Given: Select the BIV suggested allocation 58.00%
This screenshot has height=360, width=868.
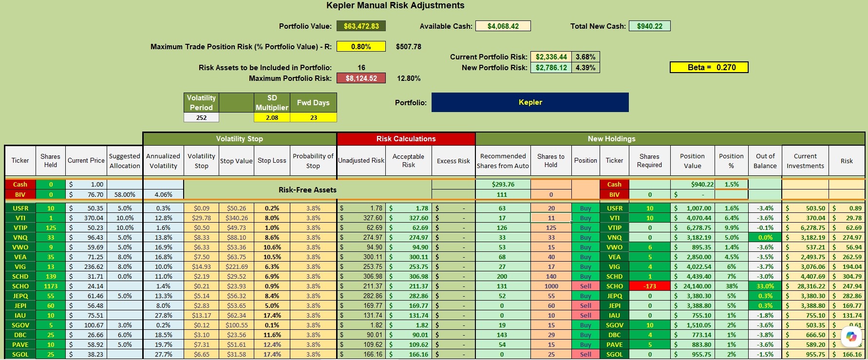Looking at the screenshot, I should click(x=125, y=194).
